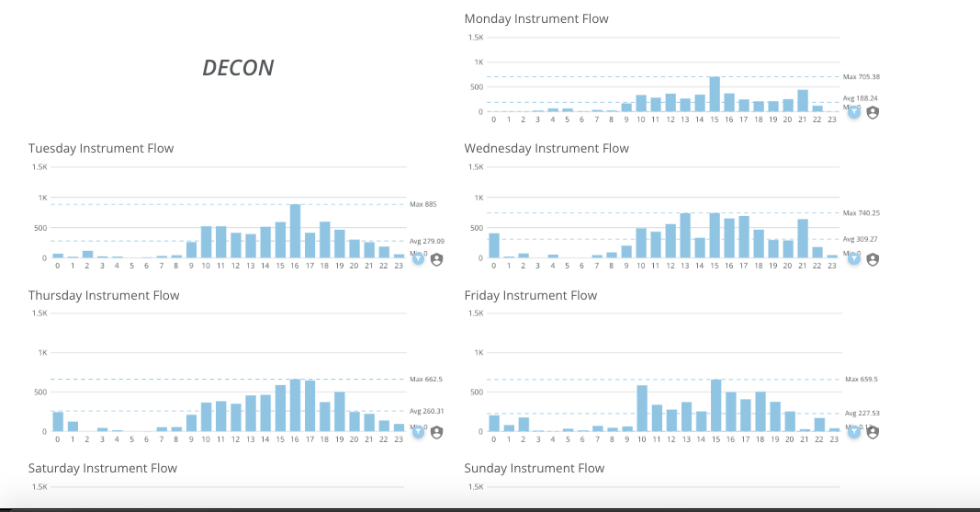Click the Thursday Instrument Flow title
Screen dimensions: 980x512
tap(104, 295)
